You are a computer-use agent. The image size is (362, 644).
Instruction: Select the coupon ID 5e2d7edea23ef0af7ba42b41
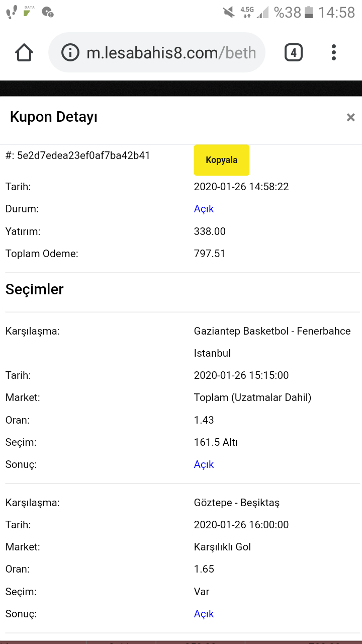(x=83, y=155)
